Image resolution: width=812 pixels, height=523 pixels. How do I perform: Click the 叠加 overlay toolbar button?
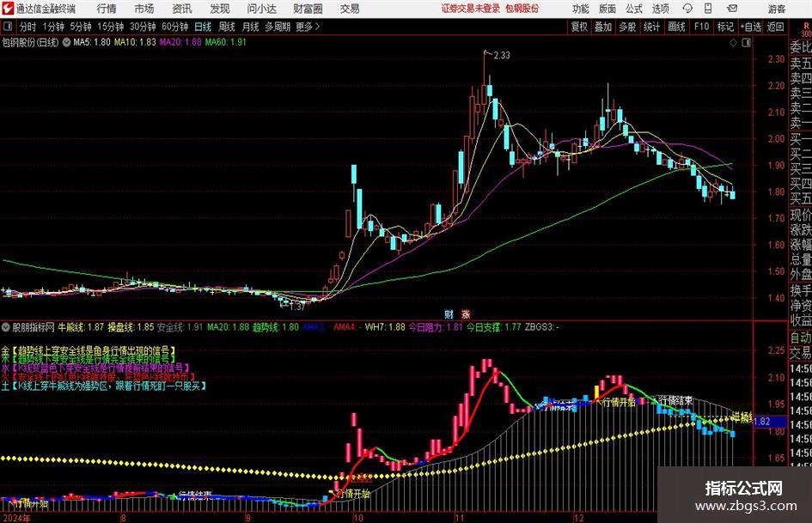pos(603,27)
